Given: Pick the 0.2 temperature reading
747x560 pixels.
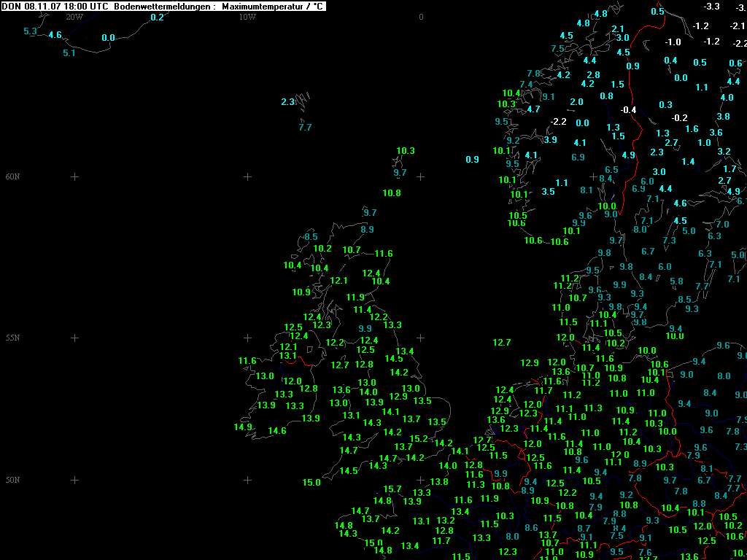Looking at the screenshot, I should pos(157,17).
